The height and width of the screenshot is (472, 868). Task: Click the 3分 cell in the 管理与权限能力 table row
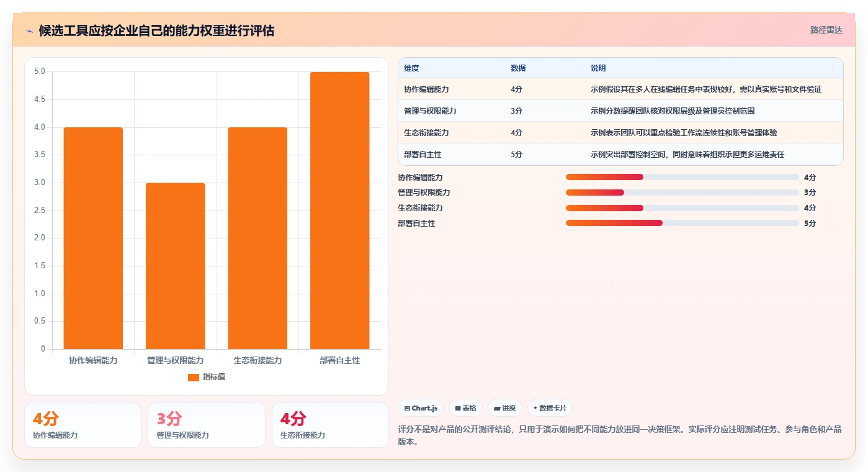[516, 111]
